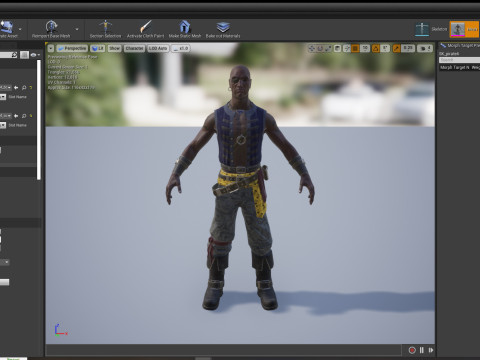The width and height of the screenshot is (480, 360).
Task: Open the Reimport Base Mesh dropdown arrow
Action: point(77,29)
